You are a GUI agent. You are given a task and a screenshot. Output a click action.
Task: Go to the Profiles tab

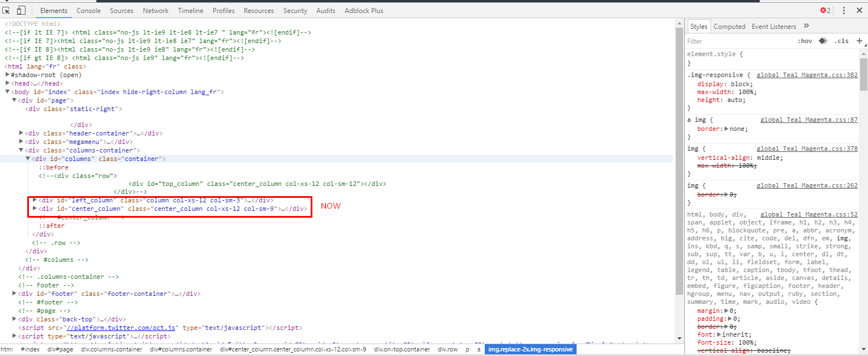pyautogui.click(x=223, y=10)
